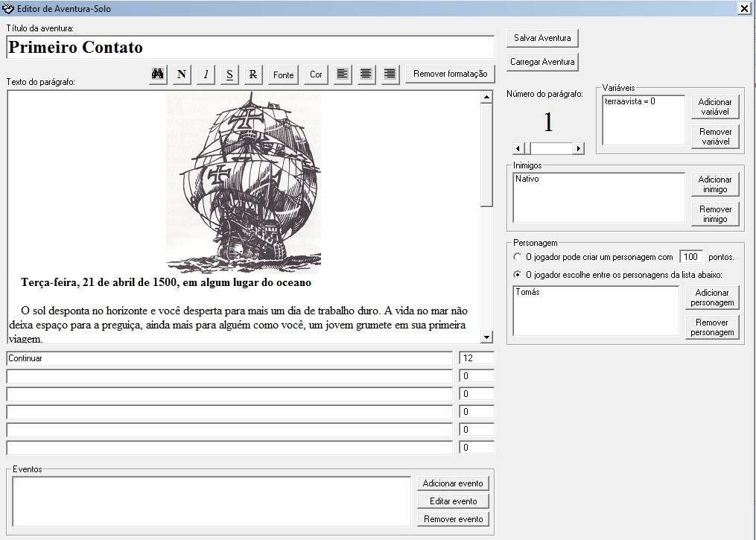Screen dimensions: 756x540
Task: Click the binoculars search icon
Action: pyautogui.click(x=158, y=74)
